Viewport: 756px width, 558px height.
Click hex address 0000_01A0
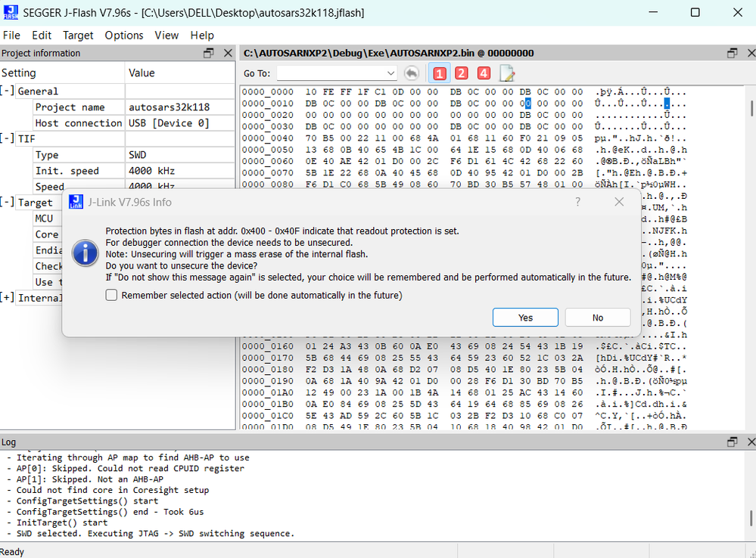click(x=268, y=392)
